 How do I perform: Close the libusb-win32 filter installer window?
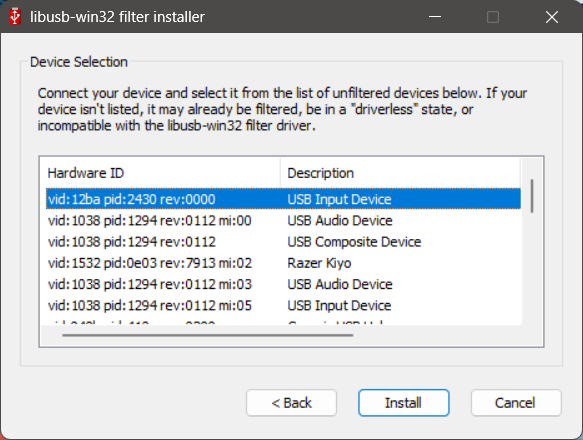(552, 17)
